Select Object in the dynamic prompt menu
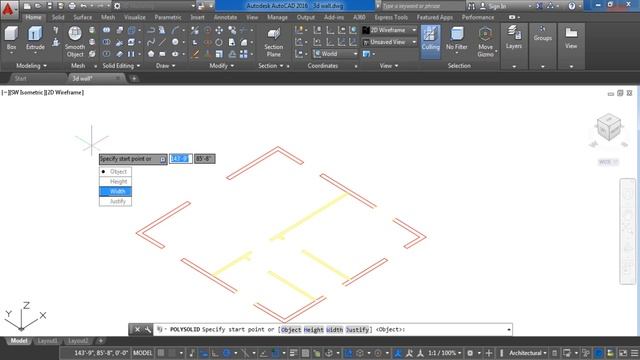Viewport: 640px width, 360px height. pos(116,171)
